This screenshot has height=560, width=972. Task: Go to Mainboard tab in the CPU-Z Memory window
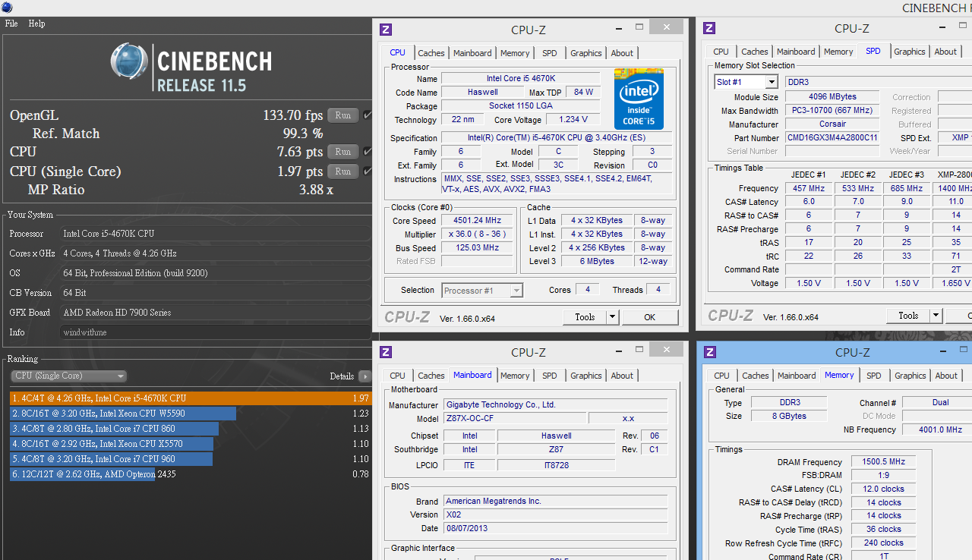point(797,376)
